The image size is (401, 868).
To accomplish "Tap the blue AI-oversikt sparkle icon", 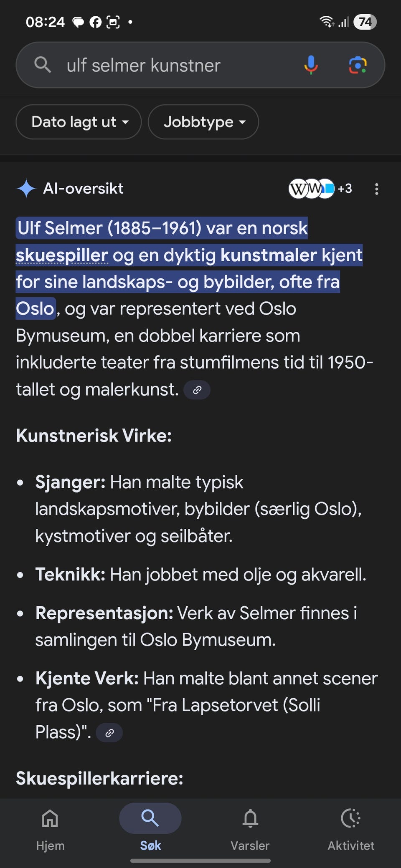I will (26, 189).
